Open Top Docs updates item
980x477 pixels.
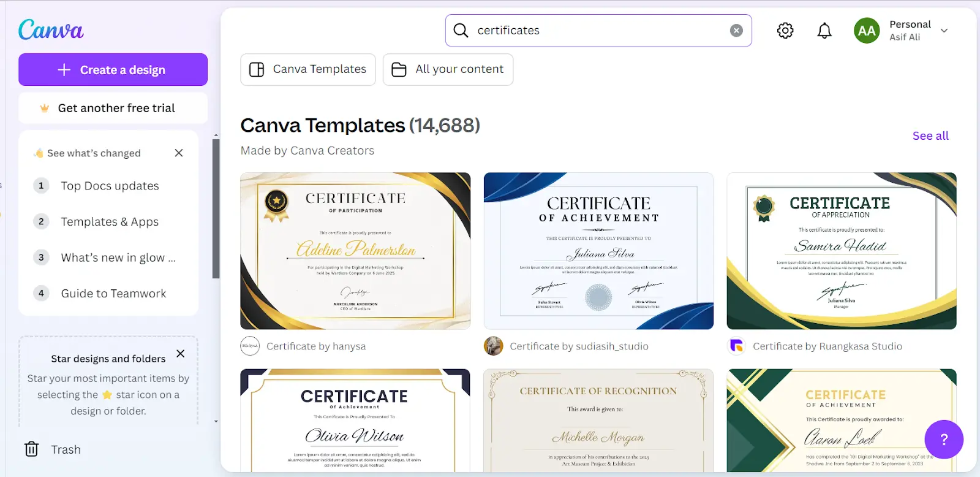pos(110,186)
